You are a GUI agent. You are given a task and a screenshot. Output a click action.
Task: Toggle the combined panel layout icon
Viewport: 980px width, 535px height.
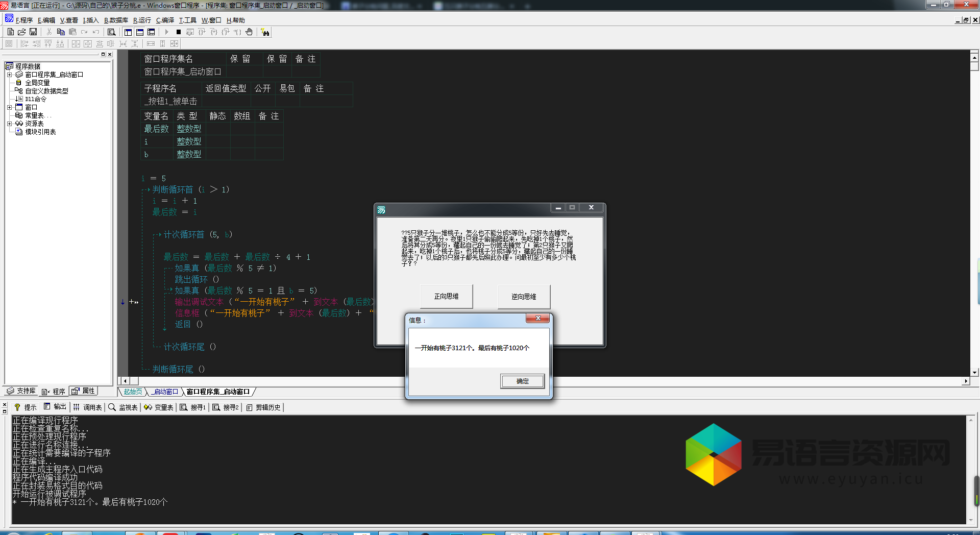pyautogui.click(x=151, y=32)
